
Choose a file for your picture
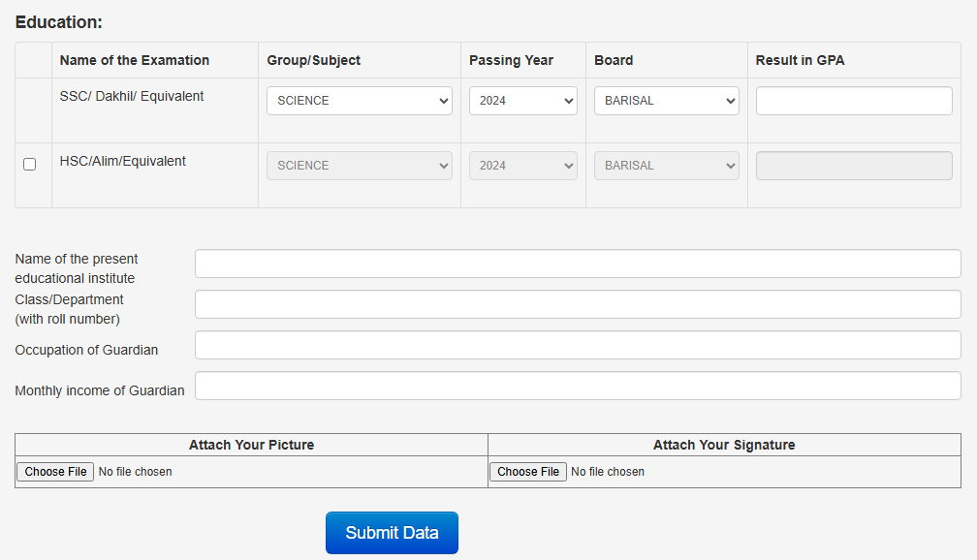pyautogui.click(x=55, y=472)
